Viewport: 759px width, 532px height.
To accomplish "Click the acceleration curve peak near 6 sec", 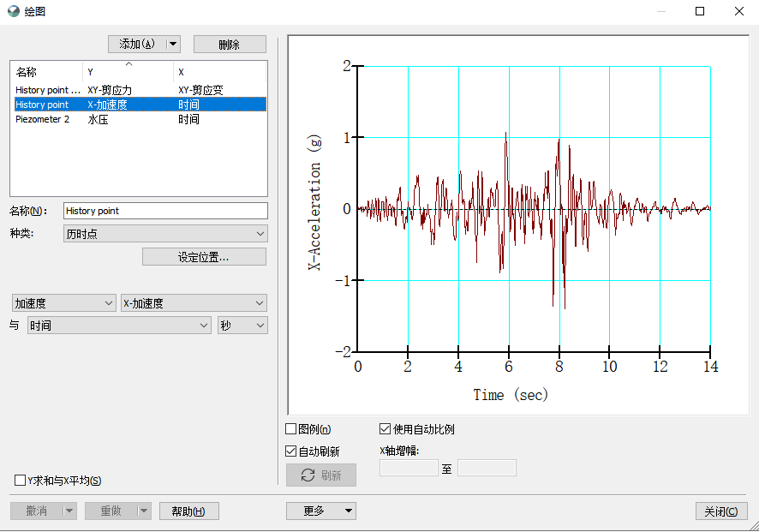I will click(506, 133).
